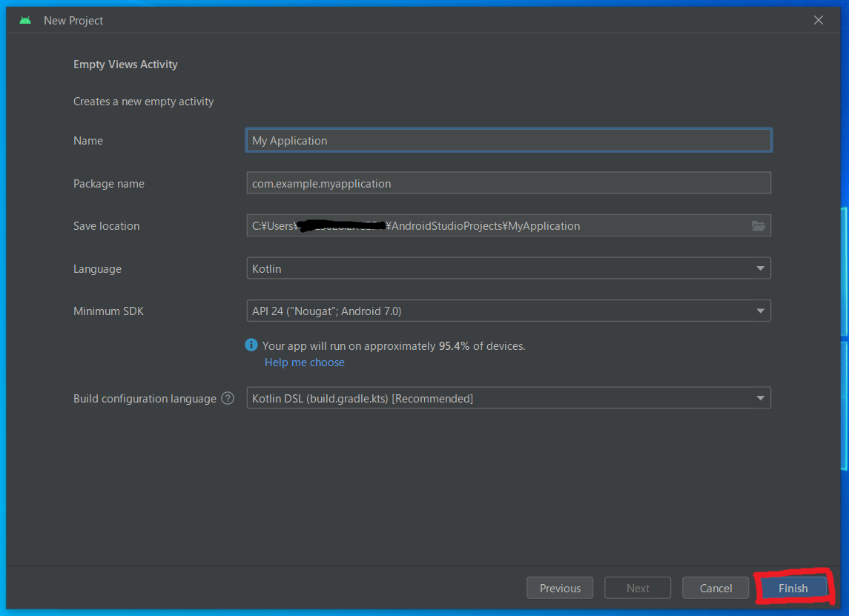This screenshot has height=616, width=849.
Task: Click the Package name input field
Action: 509,183
